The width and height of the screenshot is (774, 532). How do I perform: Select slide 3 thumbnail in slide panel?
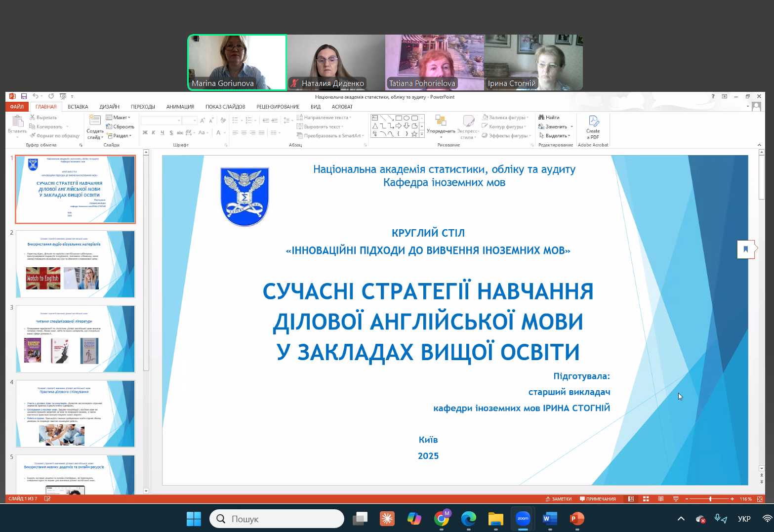[75, 339]
